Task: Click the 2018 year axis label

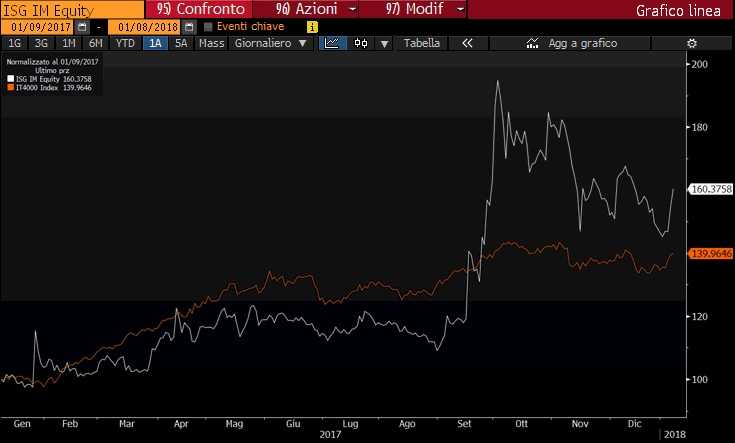Action: pyautogui.click(x=675, y=435)
